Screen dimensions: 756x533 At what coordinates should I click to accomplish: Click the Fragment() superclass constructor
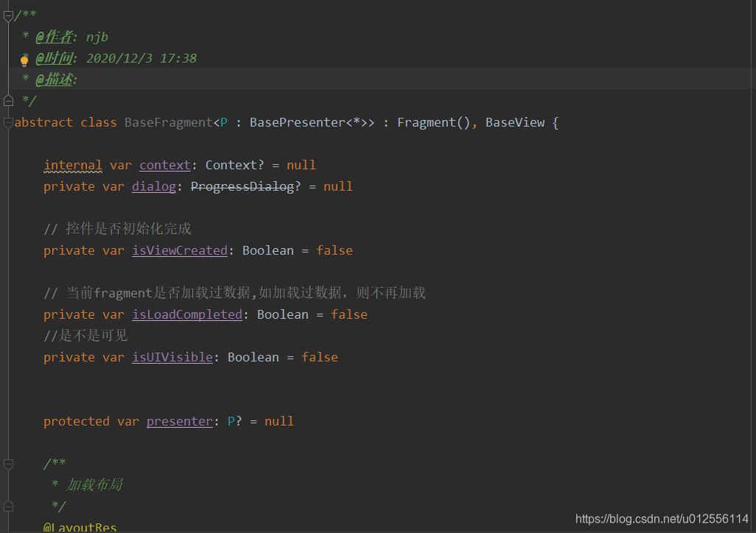pos(432,122)
